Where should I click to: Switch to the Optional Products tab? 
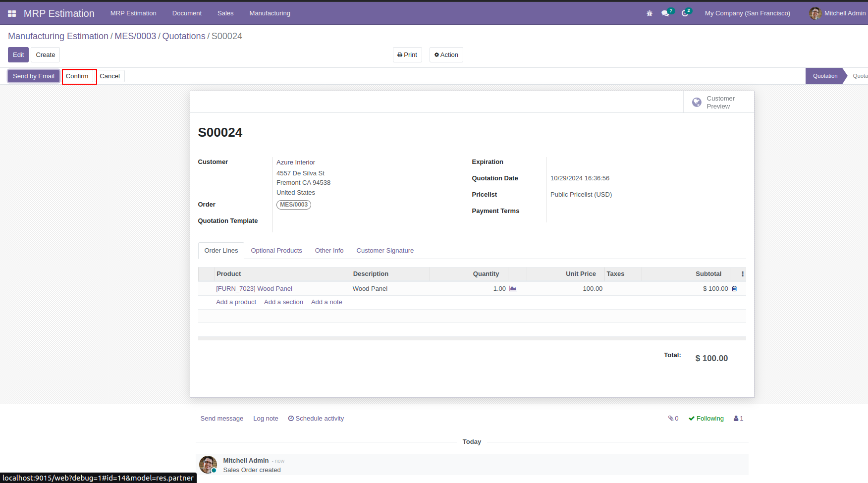276,251
